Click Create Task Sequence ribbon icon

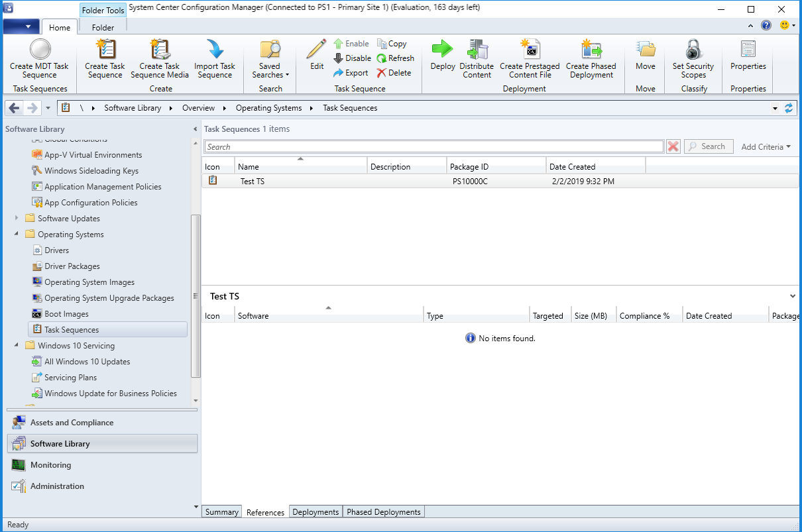tap(105, 50)
